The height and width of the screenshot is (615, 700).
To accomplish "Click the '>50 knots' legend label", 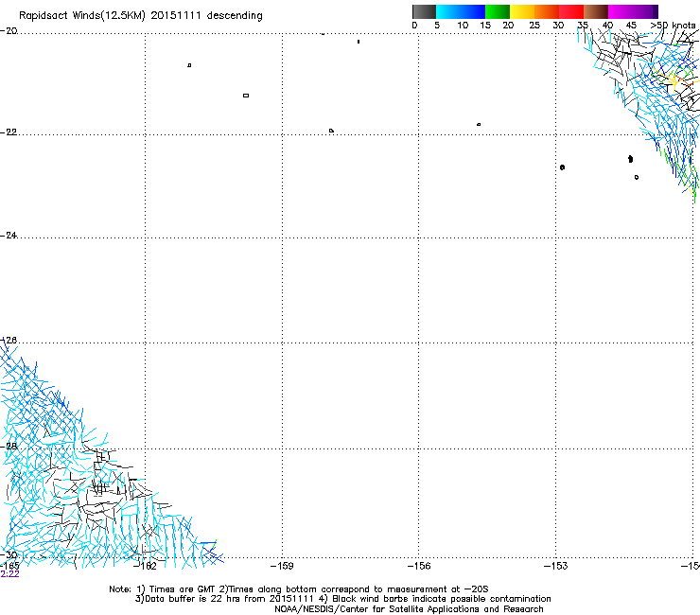I will coord(674,26).
